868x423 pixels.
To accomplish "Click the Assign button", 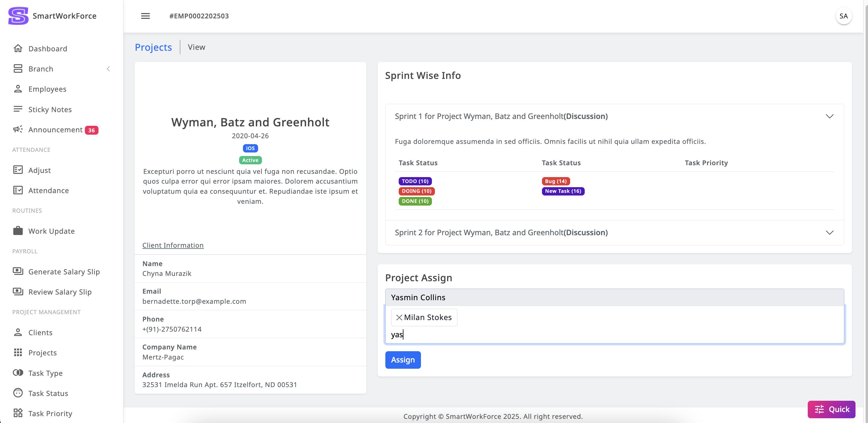I will 403,360.
